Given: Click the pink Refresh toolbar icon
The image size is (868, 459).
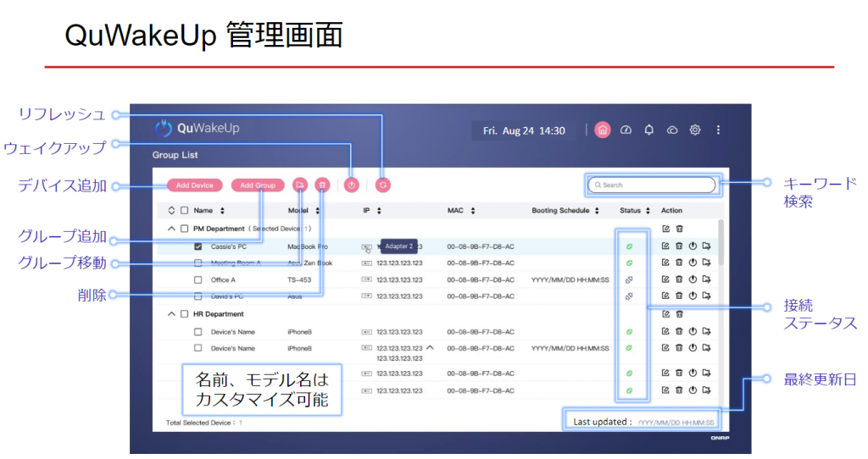Looking at the screenshot, I should (383, 185).
